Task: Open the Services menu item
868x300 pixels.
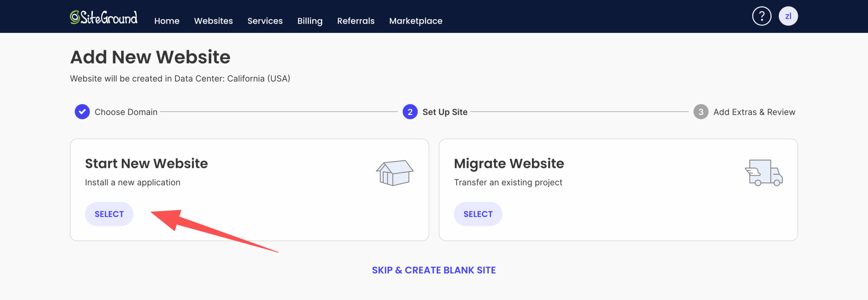Action: (265, 21)
